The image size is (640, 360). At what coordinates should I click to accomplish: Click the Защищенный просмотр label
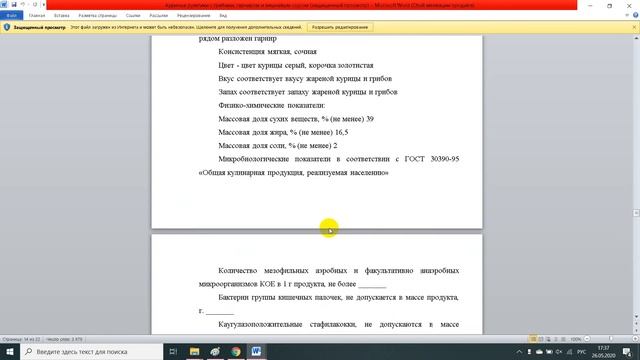[x=40, y=27]
